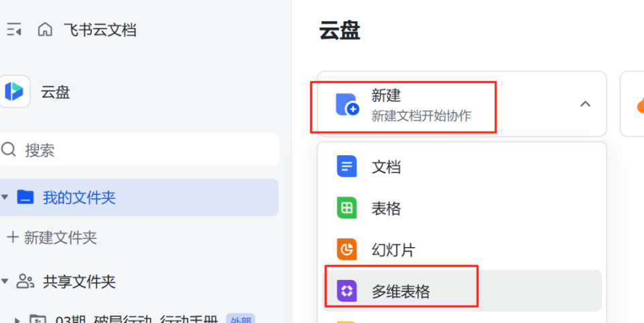Click the magnifier search icon
Screen dimensions: 644x323
coord(9,149)
